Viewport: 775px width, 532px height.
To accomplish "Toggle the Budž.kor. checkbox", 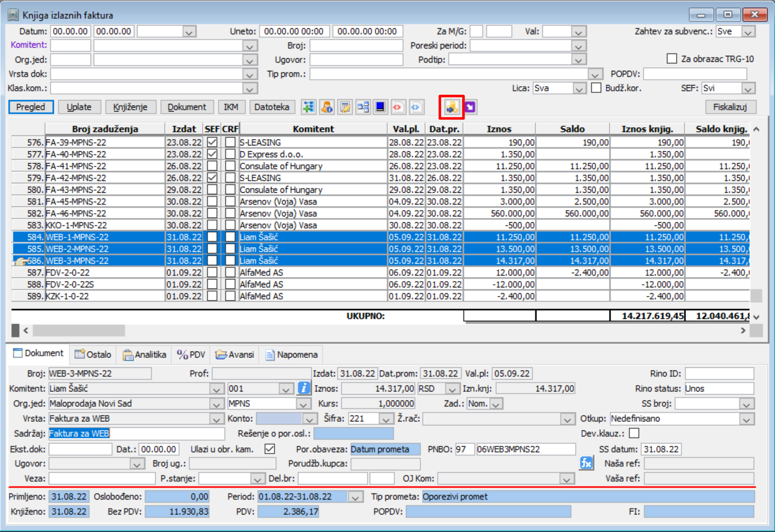I will tap(596, 88).
